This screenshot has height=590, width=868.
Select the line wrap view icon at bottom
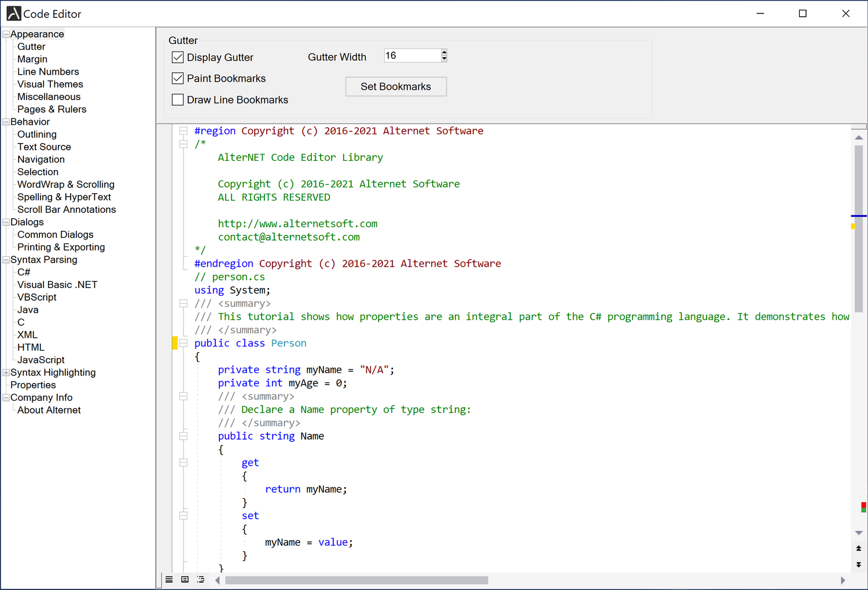[169, 580]
